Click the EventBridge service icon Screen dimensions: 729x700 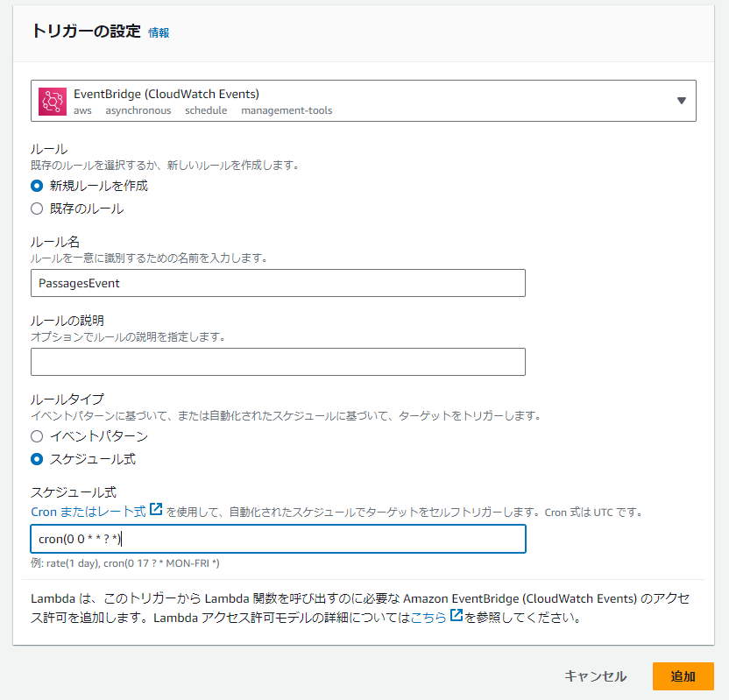tap(52, 102)
